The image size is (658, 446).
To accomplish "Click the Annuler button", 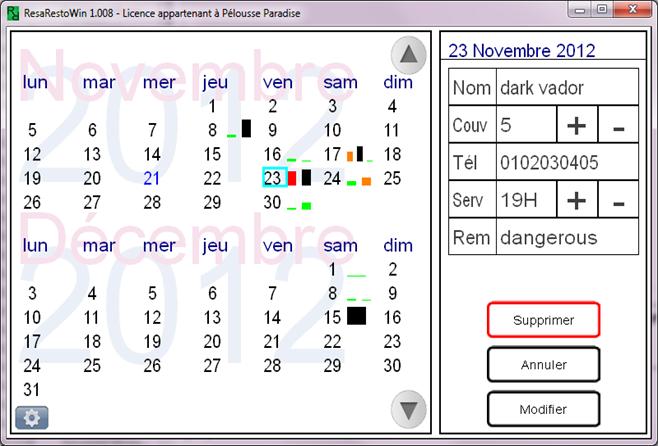I will pyautogui.click(x=543, y=364).
